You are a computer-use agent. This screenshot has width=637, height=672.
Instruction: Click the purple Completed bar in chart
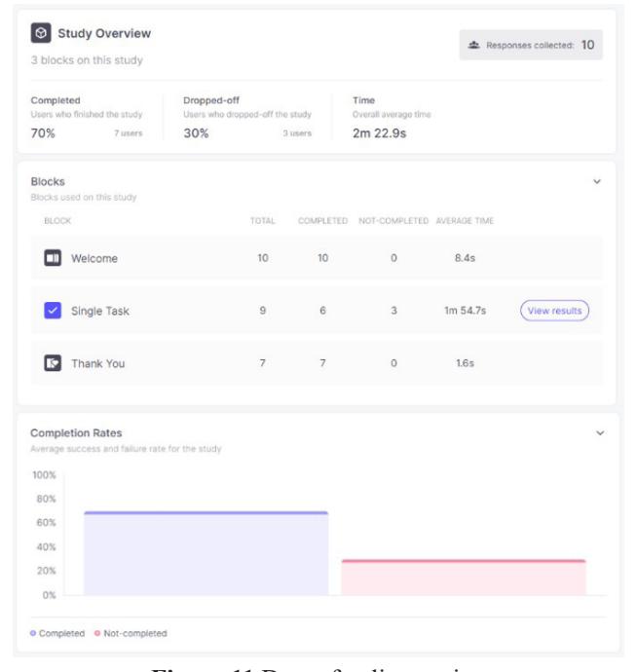tap(206, 553)
